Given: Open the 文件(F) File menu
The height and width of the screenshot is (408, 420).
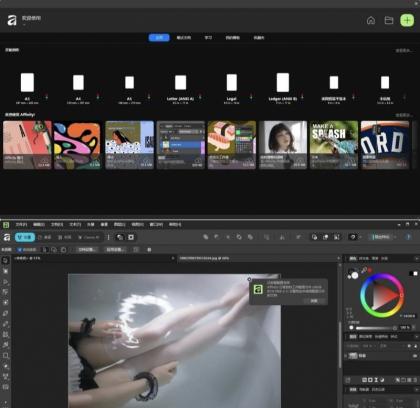Looking at the screenshot, I should click(x=21, y=225).
